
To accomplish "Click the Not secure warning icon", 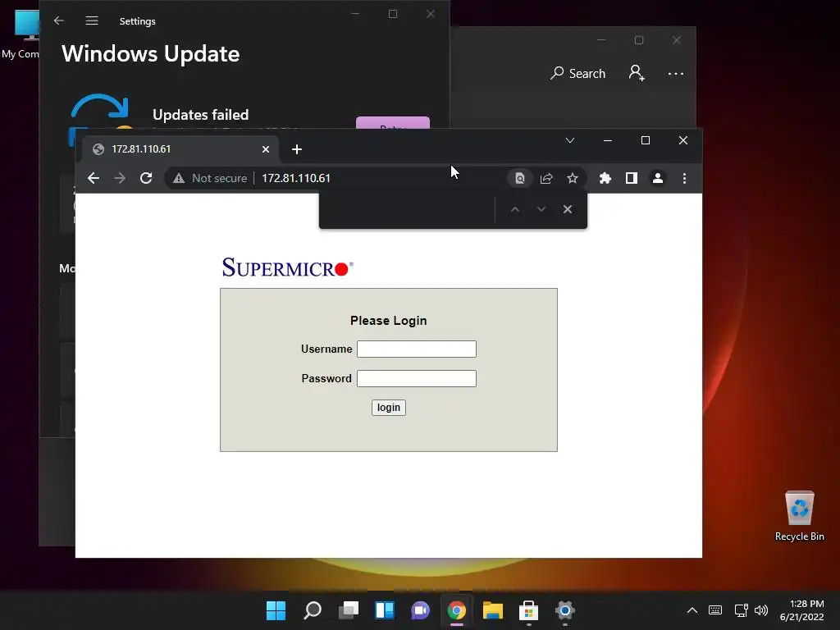I will coord(179,178).
